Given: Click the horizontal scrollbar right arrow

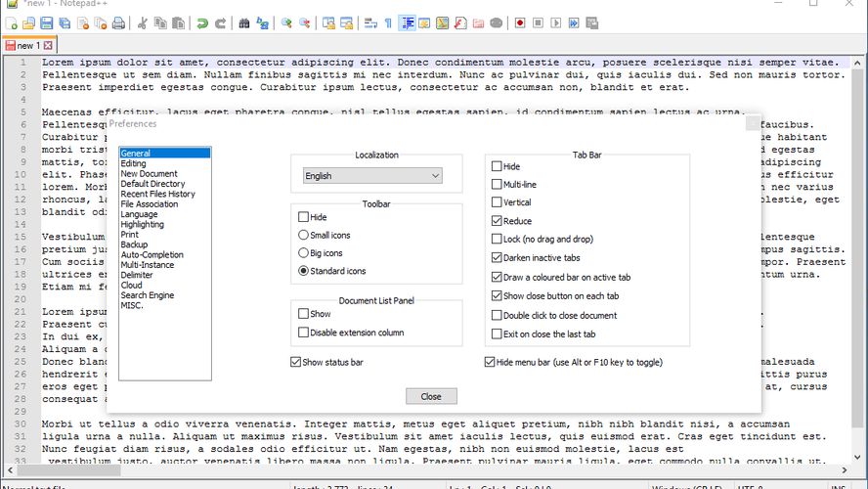Looking at the screenshot, I should point(845,470).
